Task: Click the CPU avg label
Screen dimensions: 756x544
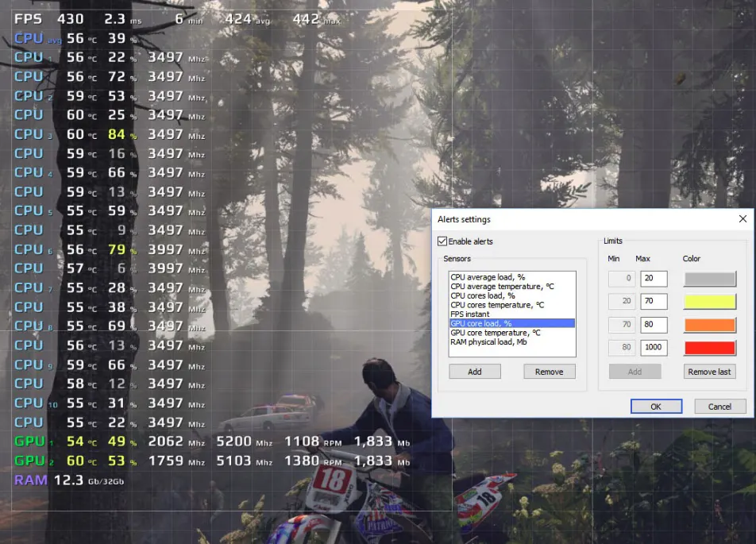Action: click(x=37, y=39)
